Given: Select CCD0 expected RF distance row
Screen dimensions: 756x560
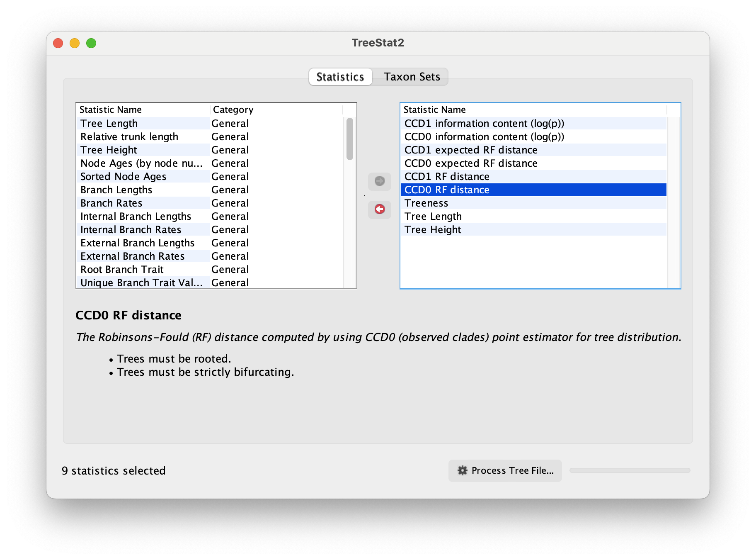Looking at the screenshot, I should pos(534,163).
